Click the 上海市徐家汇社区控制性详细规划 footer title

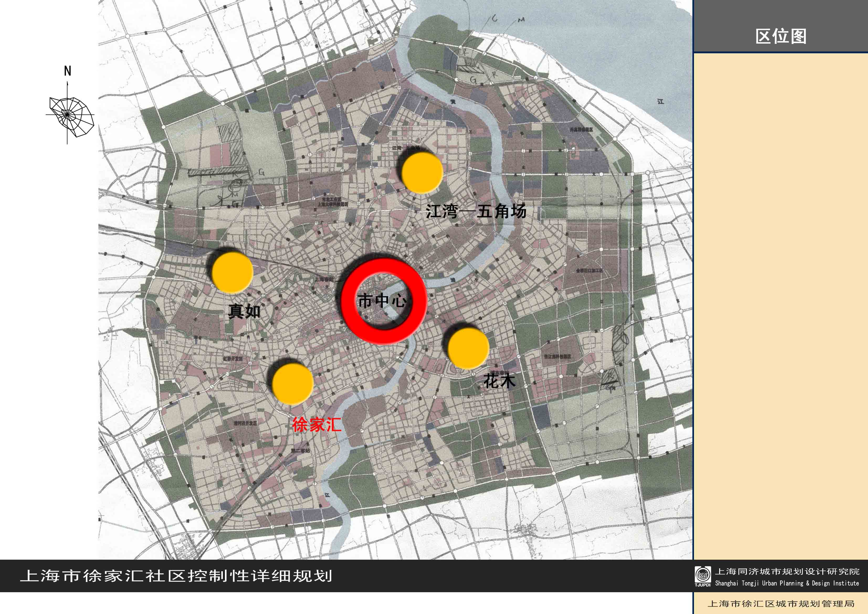click(x=176, y=576)
